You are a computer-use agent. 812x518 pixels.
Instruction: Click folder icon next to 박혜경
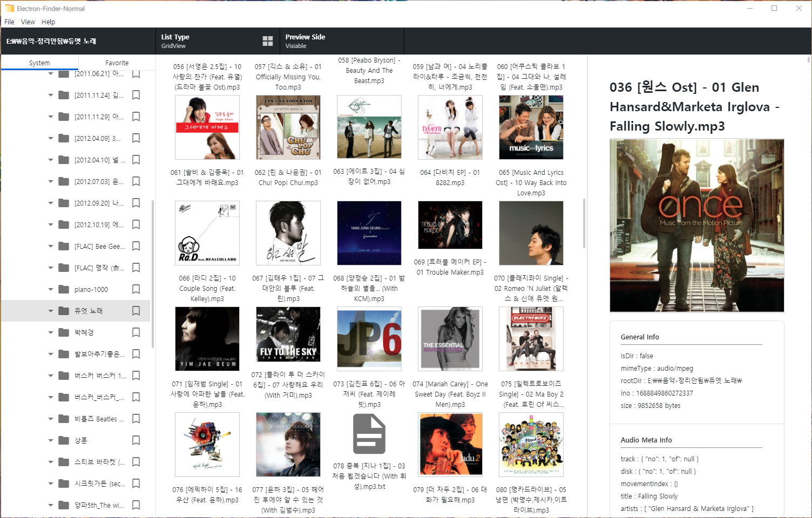tap(64, 332)
